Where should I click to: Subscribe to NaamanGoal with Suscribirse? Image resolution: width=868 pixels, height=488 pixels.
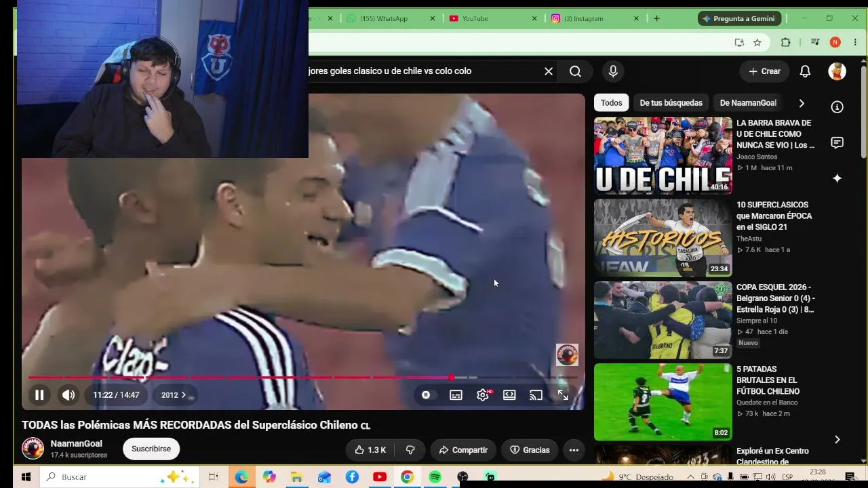(x=151, y=449)
